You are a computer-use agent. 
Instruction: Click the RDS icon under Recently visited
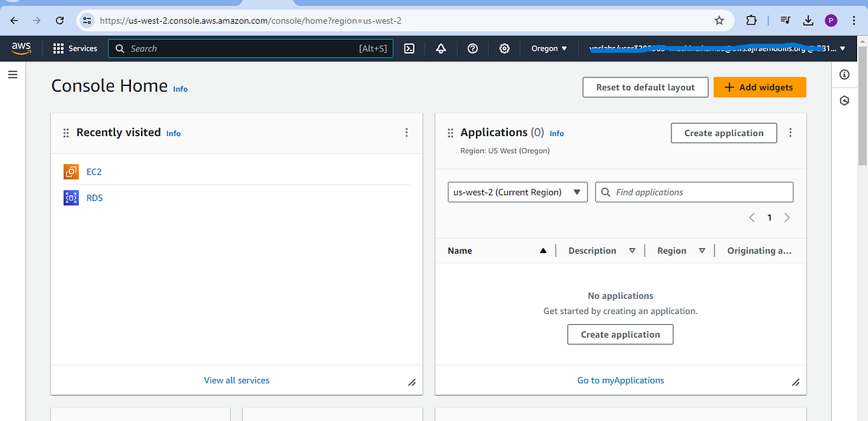click(x=71, y=197)
